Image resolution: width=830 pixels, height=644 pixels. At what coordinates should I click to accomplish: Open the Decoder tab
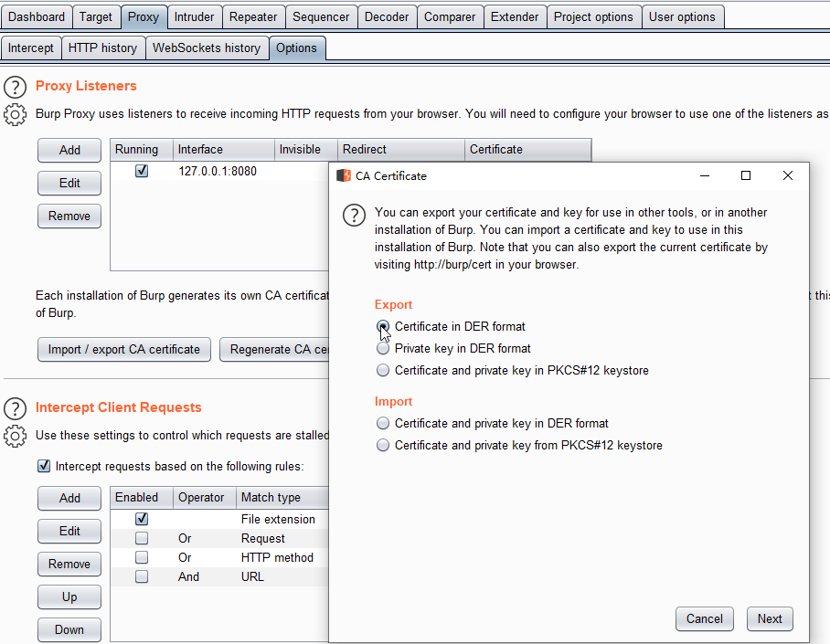[x=387, y=17]
